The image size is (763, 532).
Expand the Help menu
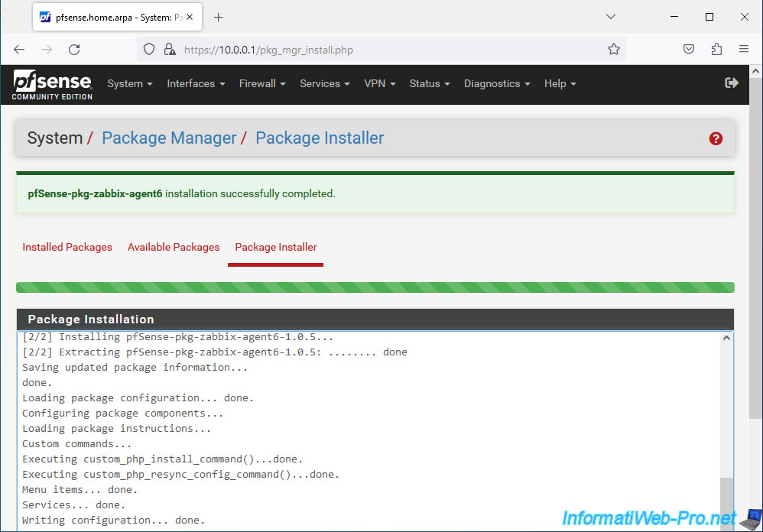(560, 83)
